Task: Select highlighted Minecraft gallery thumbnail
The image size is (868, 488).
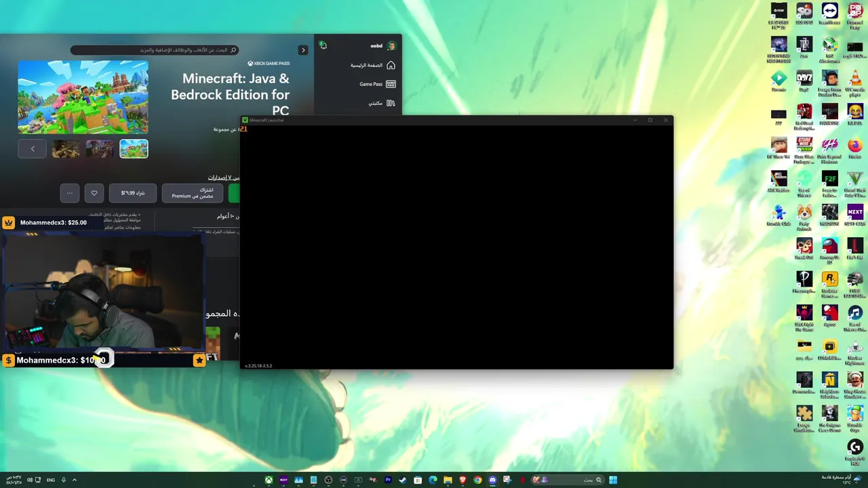Action: click(134, 148)
